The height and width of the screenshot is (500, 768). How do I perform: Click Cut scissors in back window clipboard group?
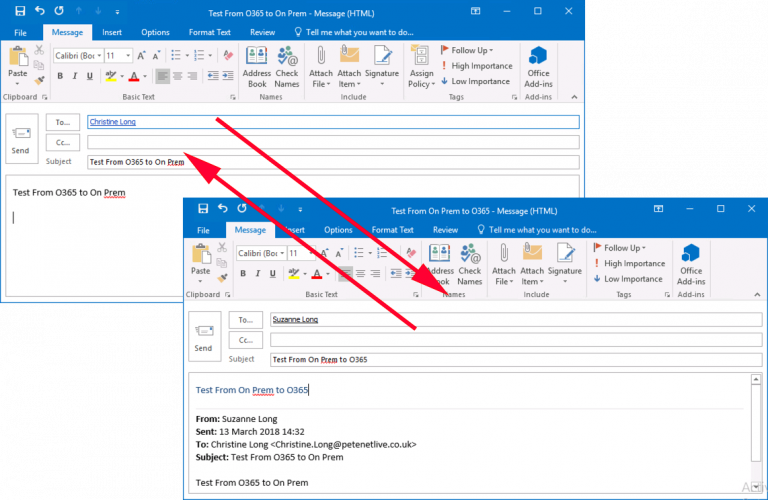(39, 50)
